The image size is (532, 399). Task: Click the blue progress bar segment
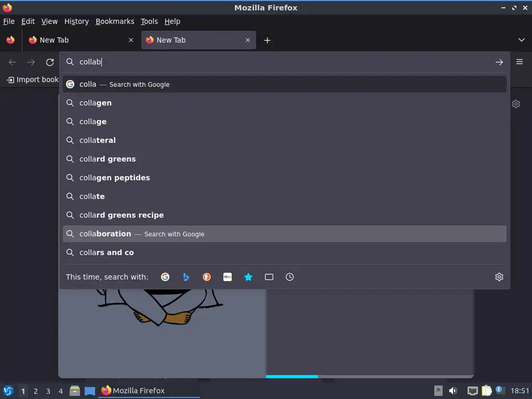pos(292,376)
